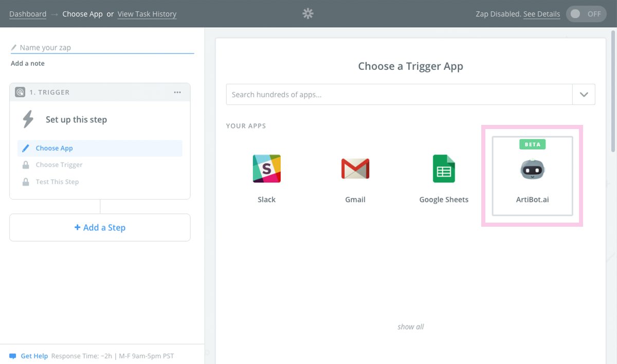This screenshot has width=617, height=364.
Task: Open the Get Help link
Action: [x=34, y=356]
